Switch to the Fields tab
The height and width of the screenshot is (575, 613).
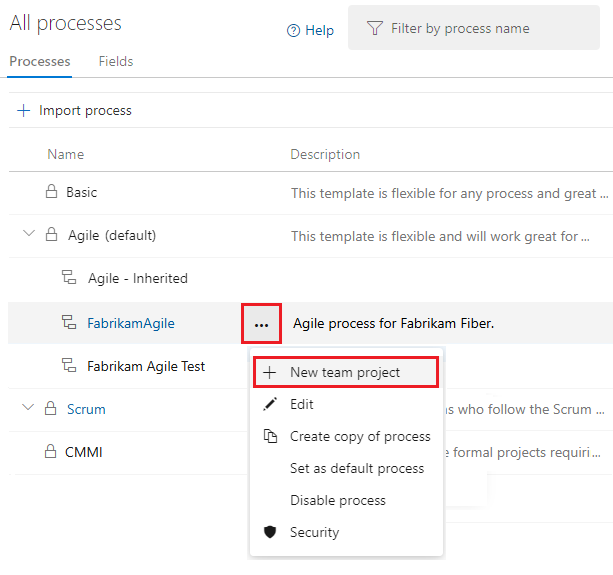tap(116, 61)
